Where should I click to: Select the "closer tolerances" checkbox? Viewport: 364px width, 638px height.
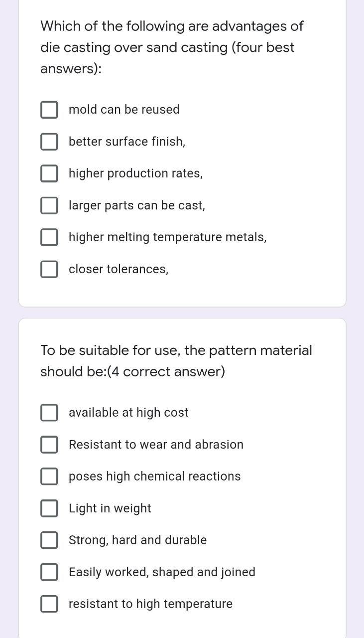click(49, 269)
